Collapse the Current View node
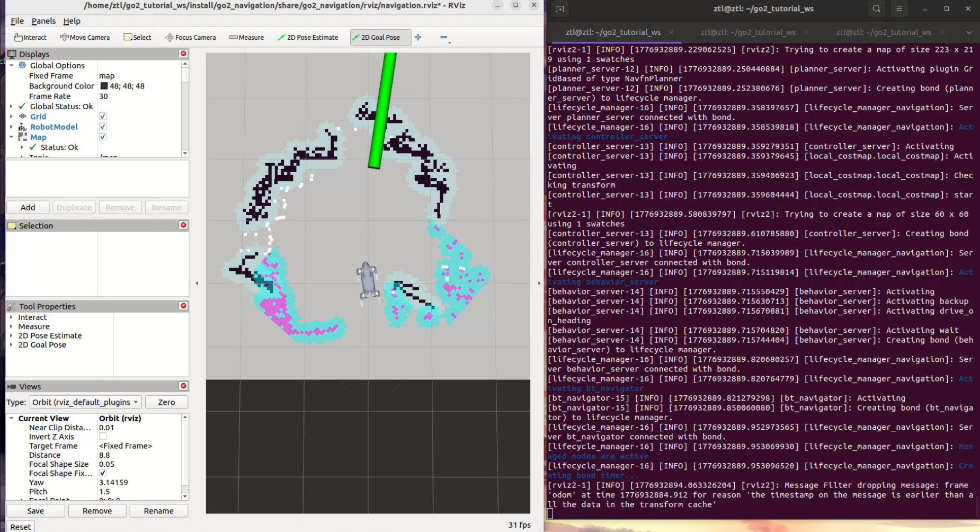 click(x=11, y=418)
